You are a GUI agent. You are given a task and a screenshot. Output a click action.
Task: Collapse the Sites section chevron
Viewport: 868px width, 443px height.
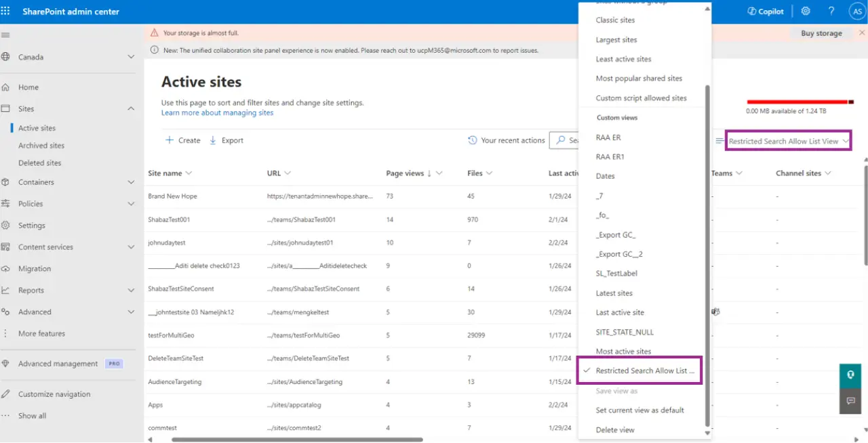pyautogui.click(x=131, y=108)
